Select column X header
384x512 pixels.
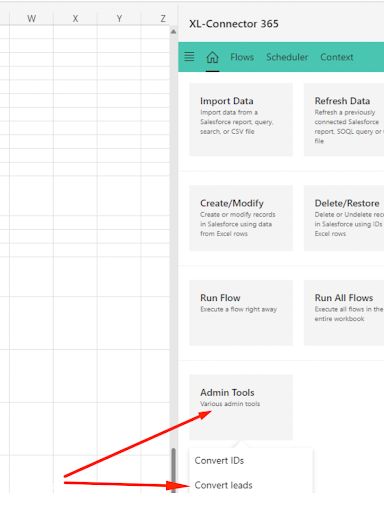tap(75, 18)
